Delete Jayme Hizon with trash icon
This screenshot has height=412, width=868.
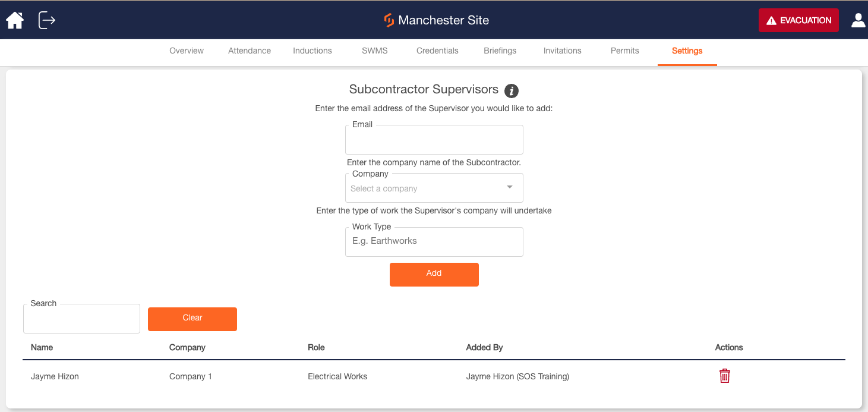click(725, 376)
